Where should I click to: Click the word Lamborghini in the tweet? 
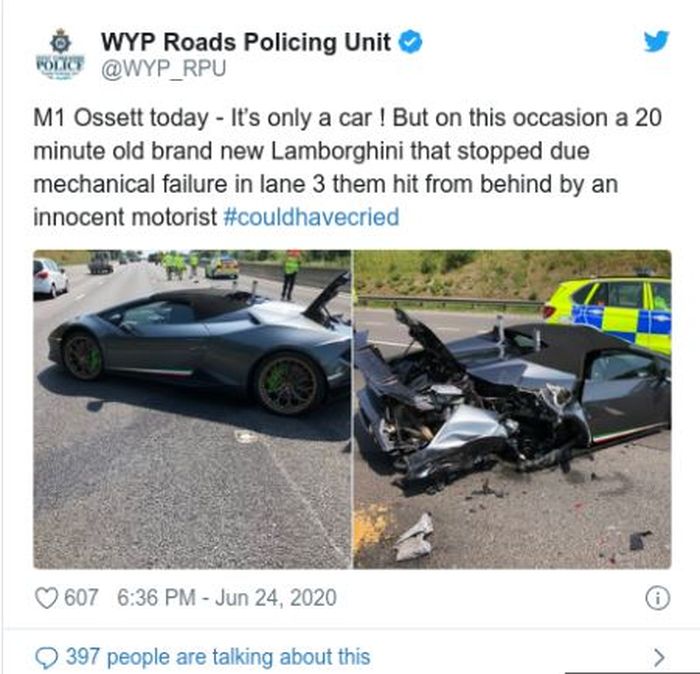pyautogui.click(x=337, y=151)
